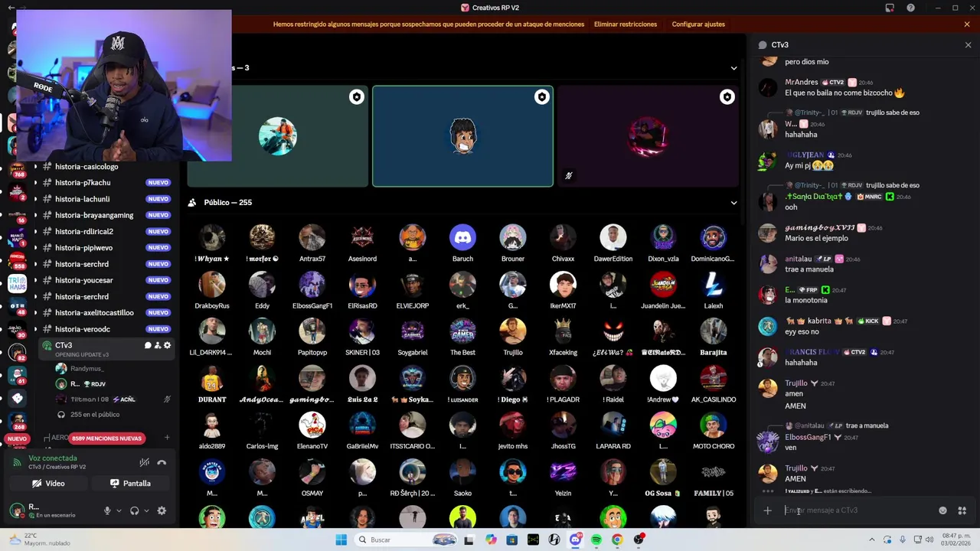The image size is (980, 551).
Task: Click MrAndres username in chat
Action: pyautogui.click(x=802, y=82)
